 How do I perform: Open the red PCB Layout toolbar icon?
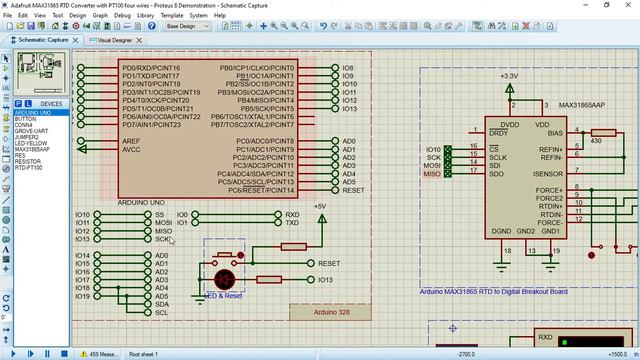click(76, 26)
